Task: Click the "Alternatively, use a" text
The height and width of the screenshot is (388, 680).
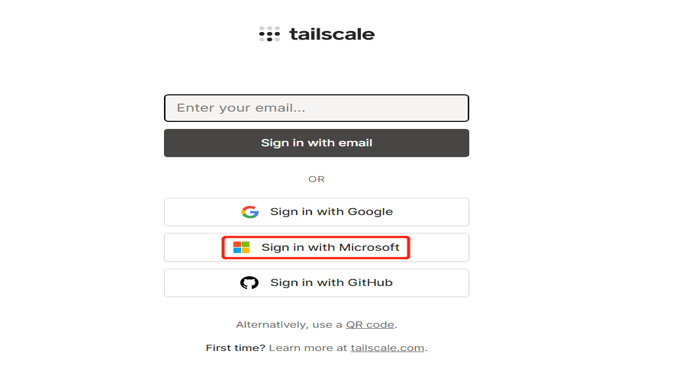Action: point(289,325)
